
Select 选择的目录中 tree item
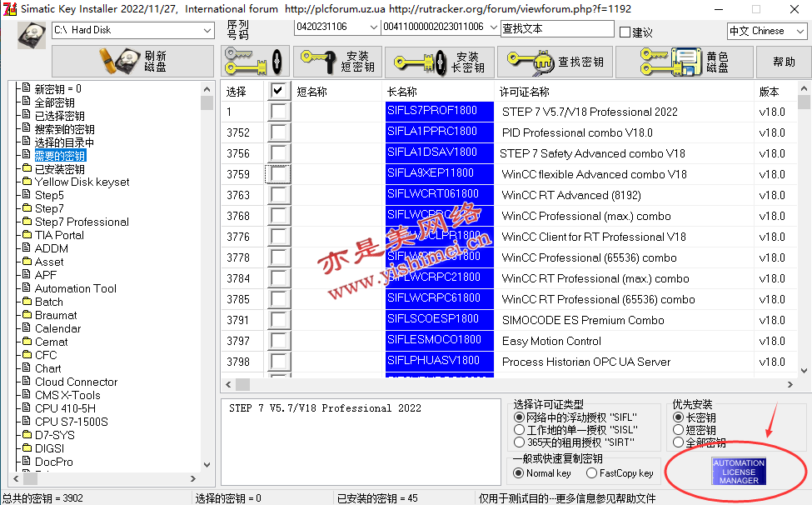(65, 142)
